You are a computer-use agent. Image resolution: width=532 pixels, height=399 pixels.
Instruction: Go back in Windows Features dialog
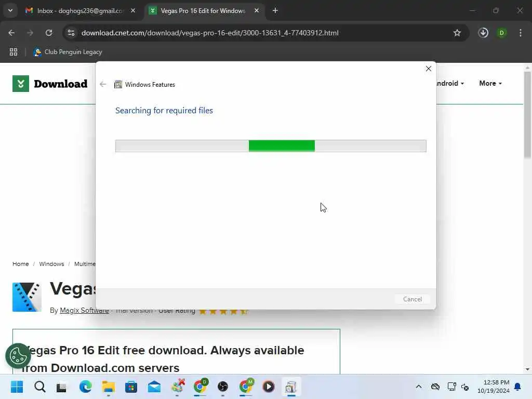103,84
